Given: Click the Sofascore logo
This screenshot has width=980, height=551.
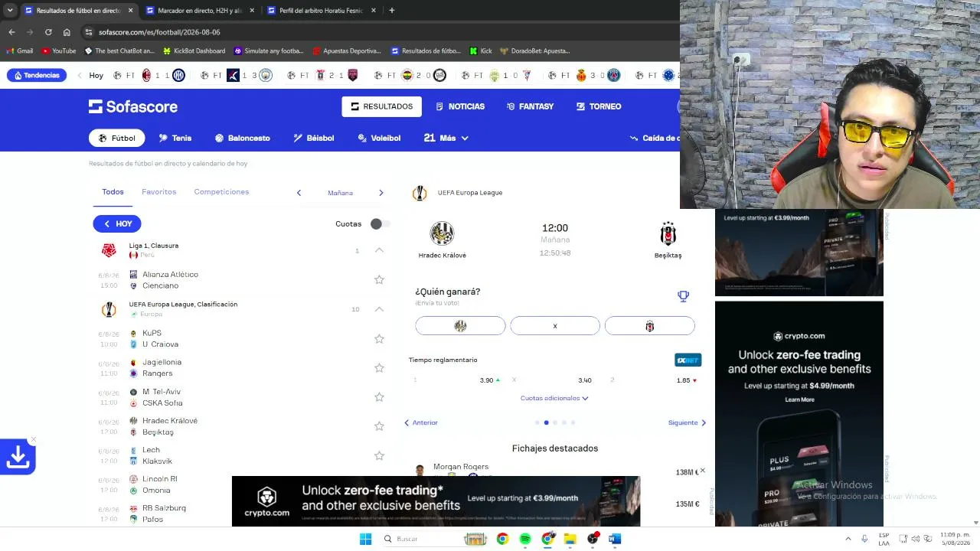Looking at the screenshot, I should coord(133,106).
